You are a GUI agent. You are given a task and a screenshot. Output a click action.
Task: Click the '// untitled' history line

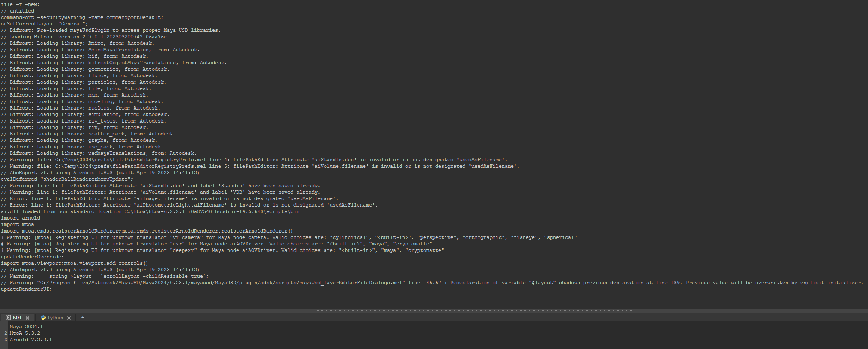point(17,11)
